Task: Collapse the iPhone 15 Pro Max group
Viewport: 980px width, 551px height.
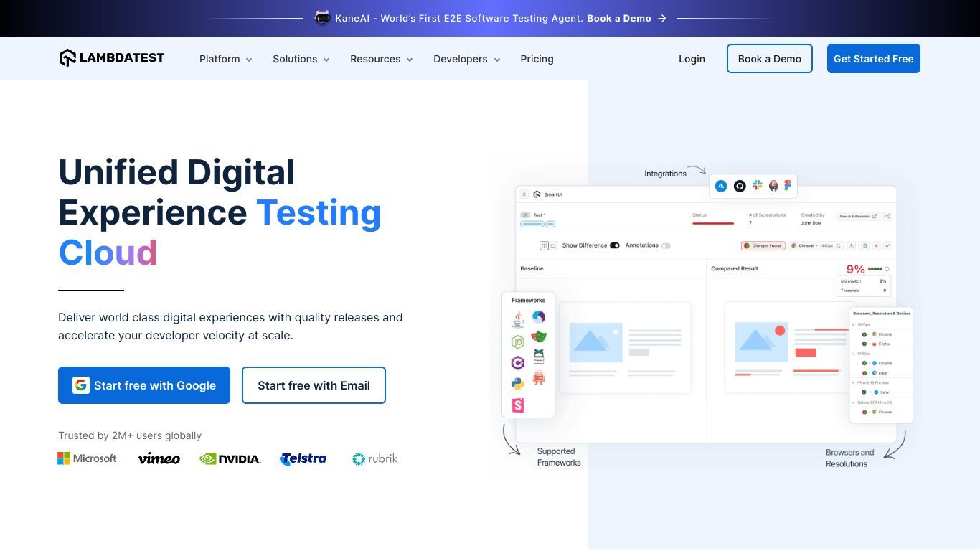Action: tap(853, 382)
